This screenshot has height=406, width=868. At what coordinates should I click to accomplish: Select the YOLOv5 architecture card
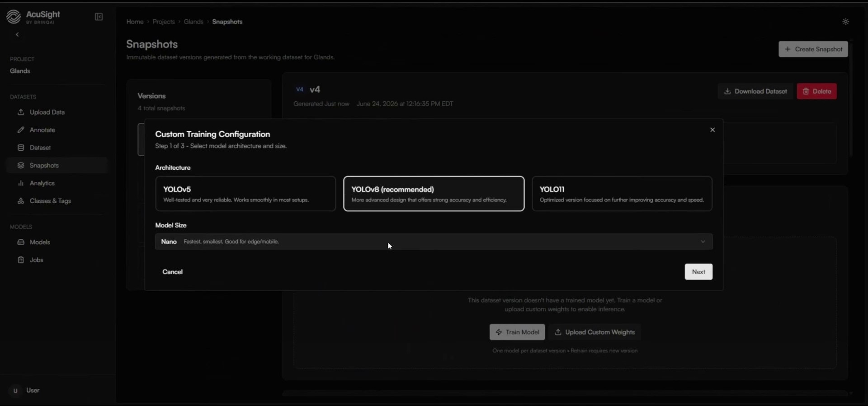[x=245, y=194]
